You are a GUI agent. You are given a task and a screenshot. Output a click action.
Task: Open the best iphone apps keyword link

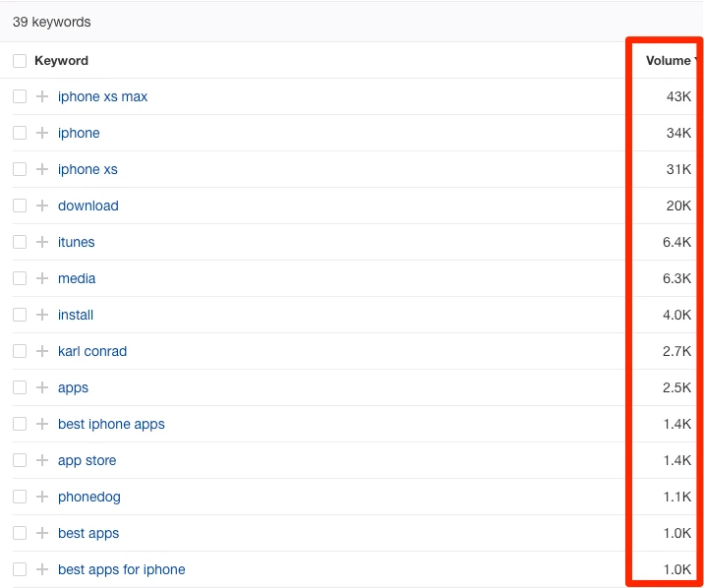coord(111,424)
